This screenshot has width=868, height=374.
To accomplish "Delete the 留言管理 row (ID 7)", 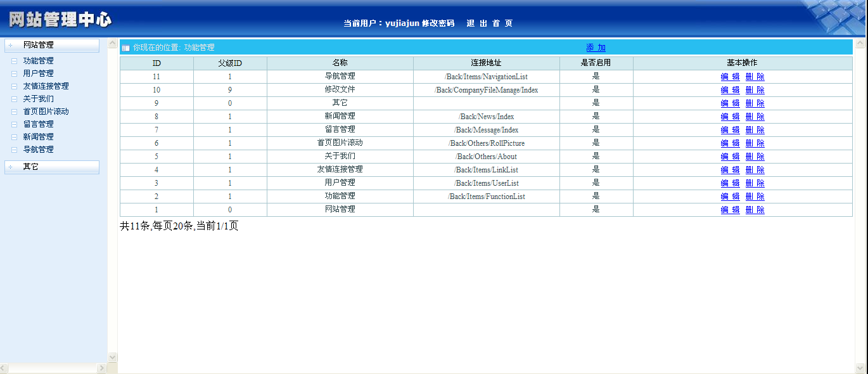I will [x=755, y=130].
